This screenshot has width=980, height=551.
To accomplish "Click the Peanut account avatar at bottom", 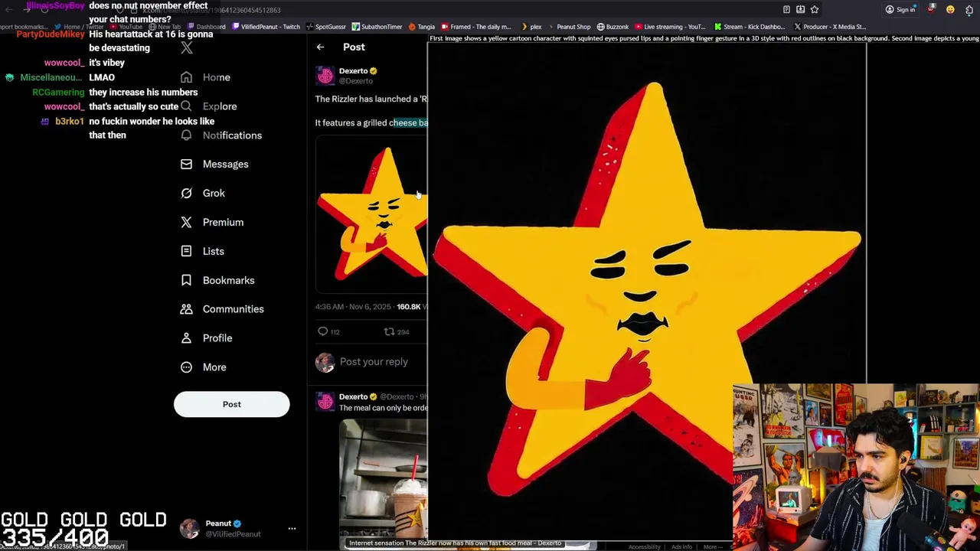I will [x=189, y=529].
